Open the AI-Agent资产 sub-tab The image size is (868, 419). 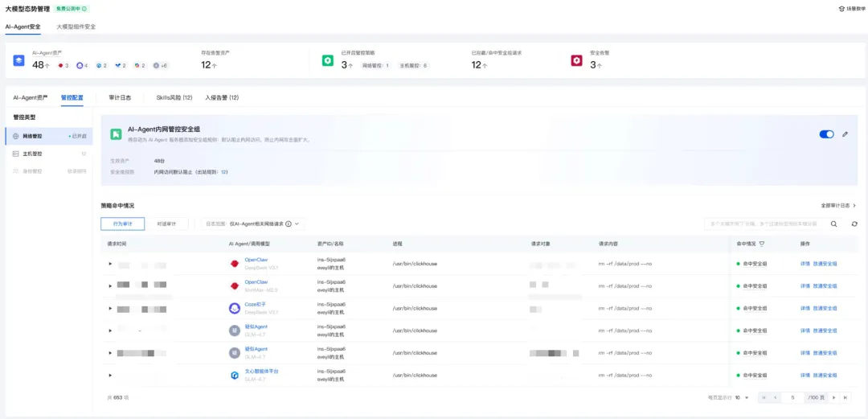[31, 97]
